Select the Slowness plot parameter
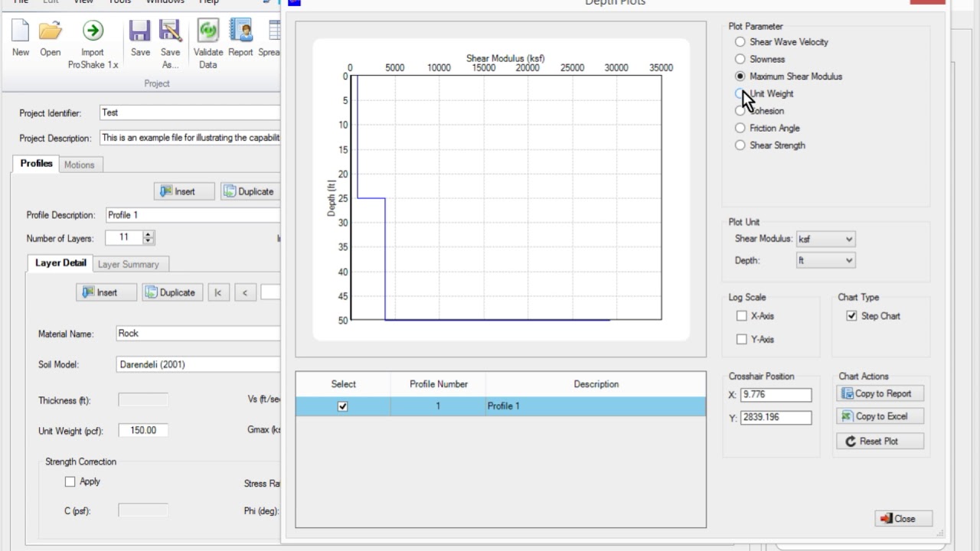980x551 pixels. click(760, 59)
